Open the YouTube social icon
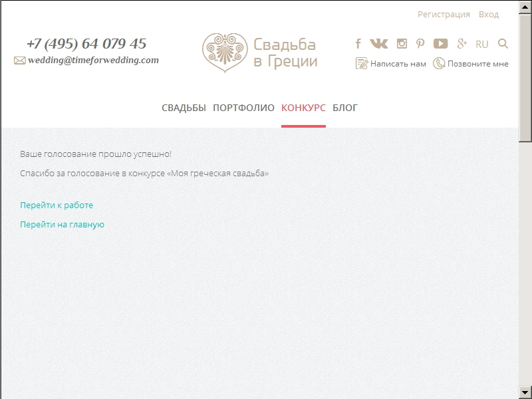Viewport: 532px width, 399px height. pyautogui.click(x=440, y=44)
